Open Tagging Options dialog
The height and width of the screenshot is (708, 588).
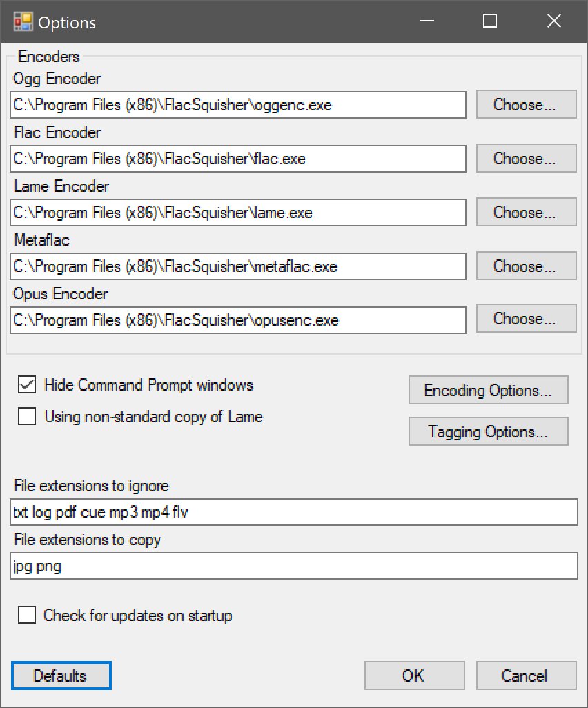point(488,432)
